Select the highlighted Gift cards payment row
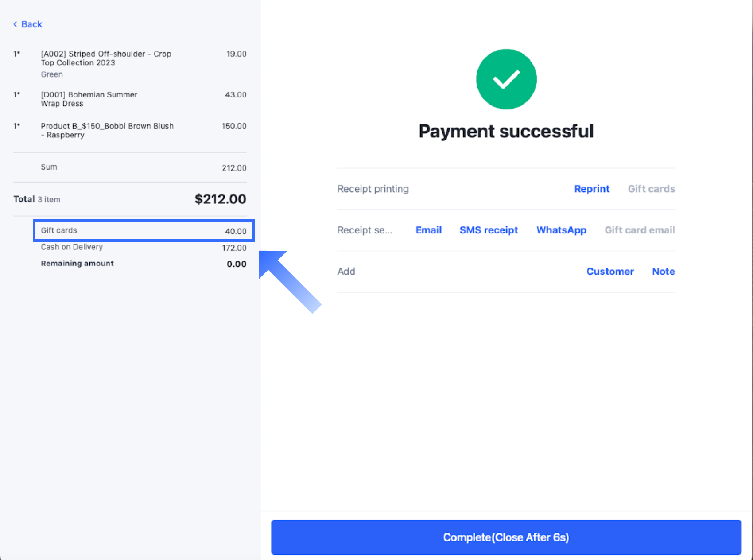This screenshot has width=753, height=560. click(144, 230)
